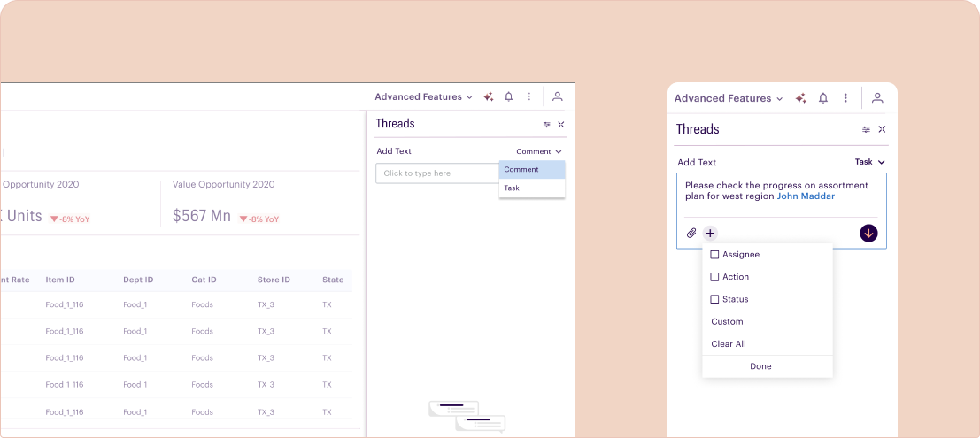Open user profile icon in left window header
Image resolution: width=980 pixels, height=438 pixels.
[x=558, y=96]
